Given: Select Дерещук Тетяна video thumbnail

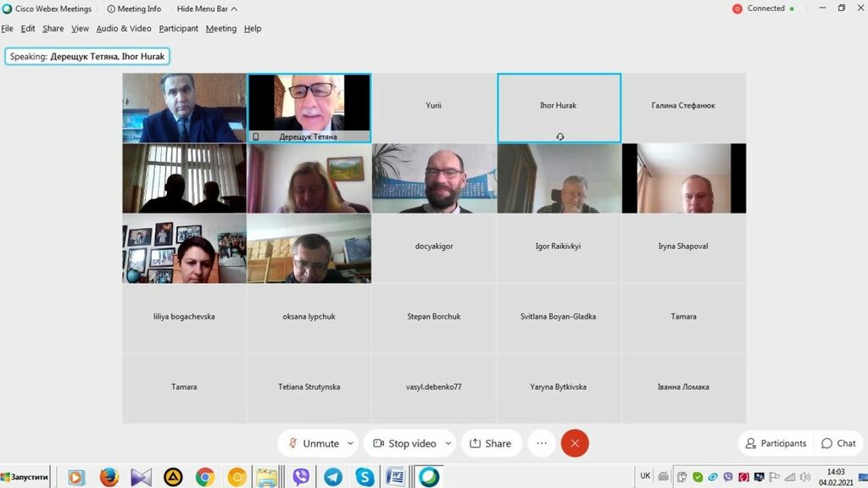Looking at the screenshot, I should tap(309, 108).
